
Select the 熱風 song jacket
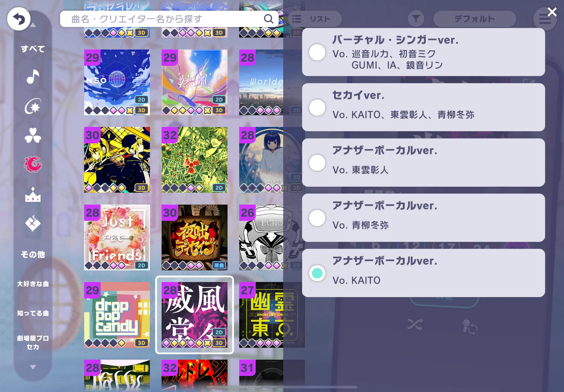coord(194,82)
